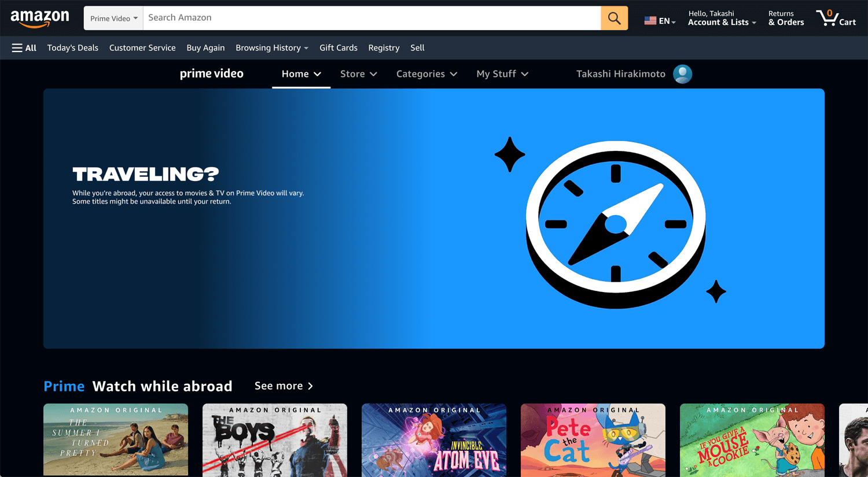Click Takashi Hirakimoto profile name
This screenshot has width=868, height=477.
(621, 74)
